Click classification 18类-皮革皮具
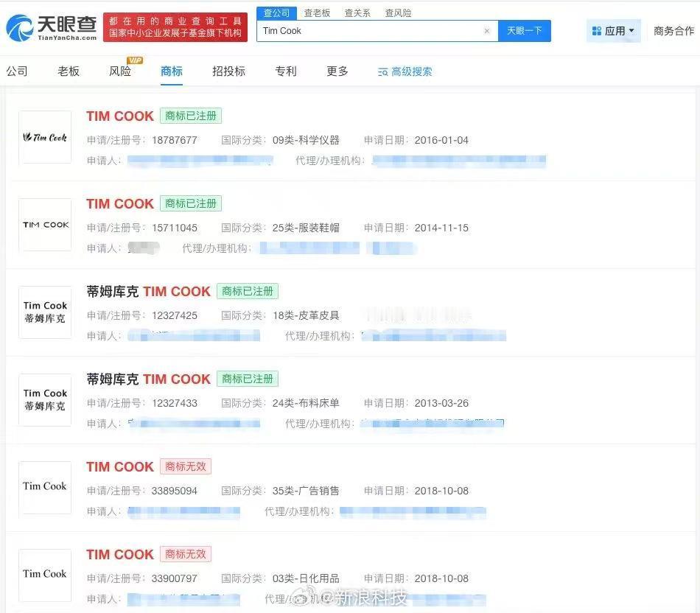This screenshot has width=700, height=613. click(x=306, y=315)
